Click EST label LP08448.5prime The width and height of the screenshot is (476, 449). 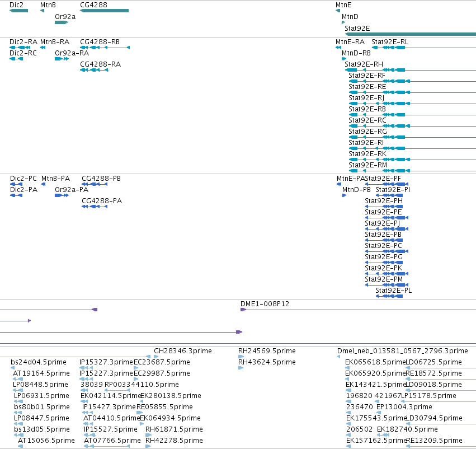tap(40, 385)
